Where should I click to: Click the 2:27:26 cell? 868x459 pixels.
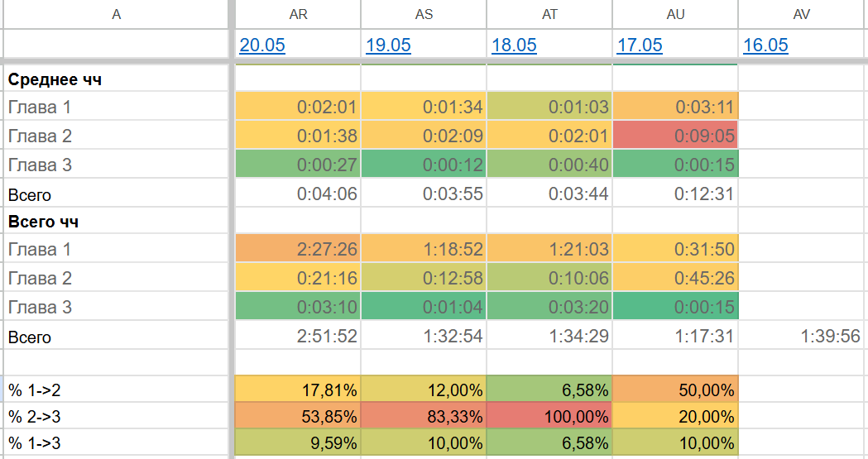click(298, 249)
